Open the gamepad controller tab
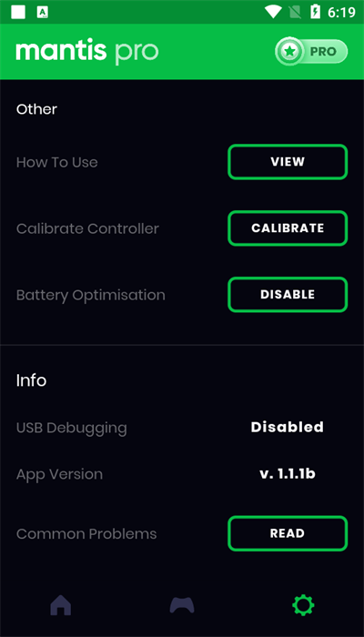The height and width of the screenshot is (637, 364). click(x=182, y=605)
